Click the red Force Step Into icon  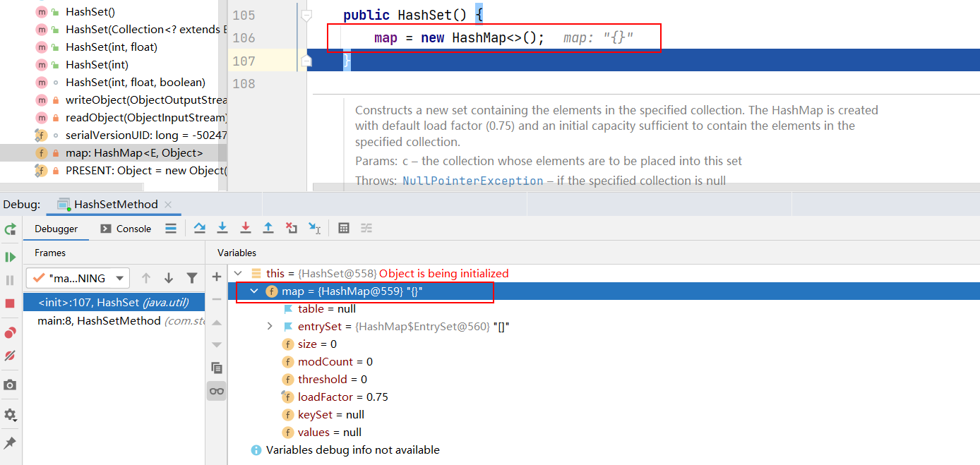[246, 228]
